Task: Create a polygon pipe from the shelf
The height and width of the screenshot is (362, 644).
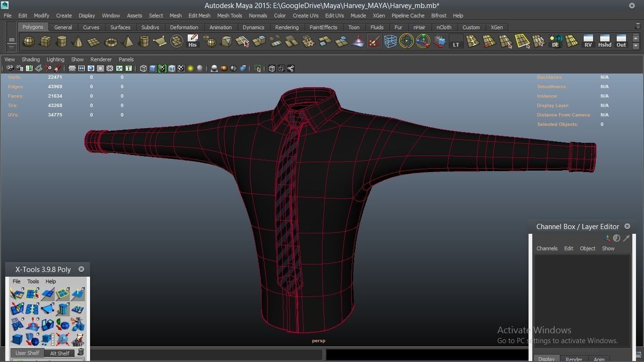Action: click(144, 41)
